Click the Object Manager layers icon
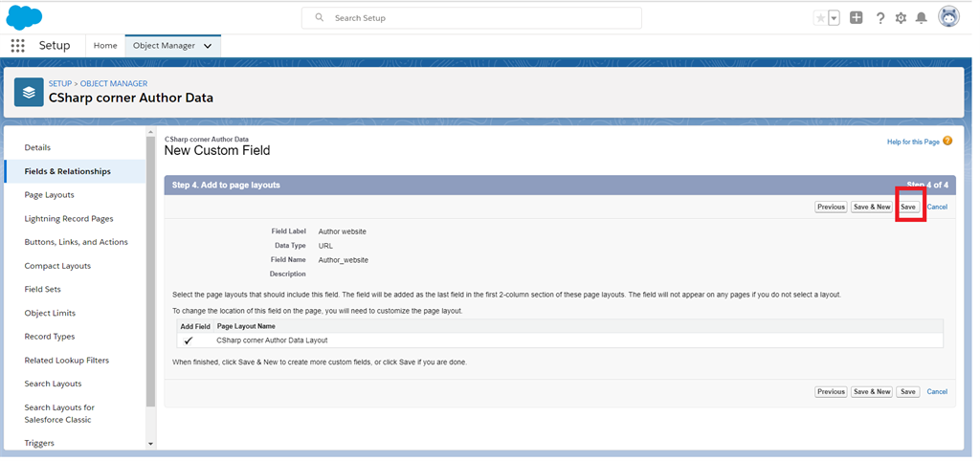Image resolution: width=980 pixels, height=461 pixels. tap(29, 93)
